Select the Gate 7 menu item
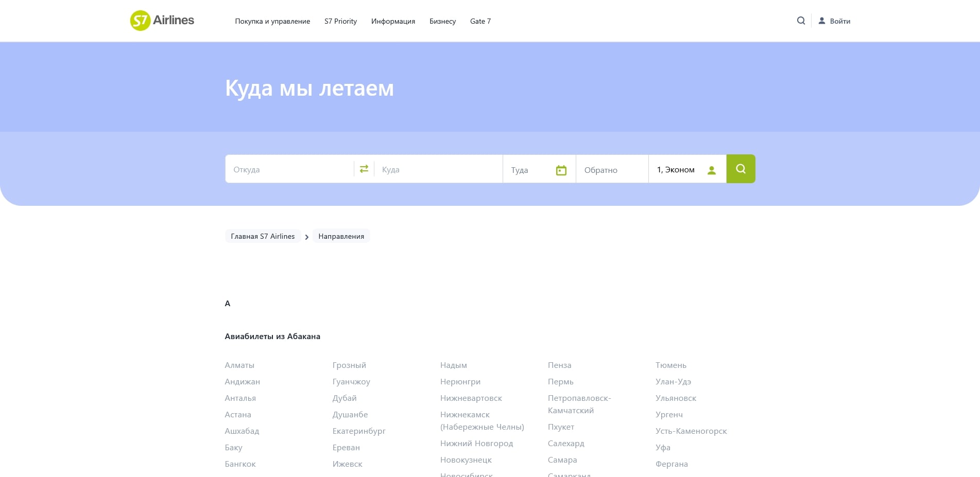The width and height of the screenshot is (980, 477). coord(480,21)
